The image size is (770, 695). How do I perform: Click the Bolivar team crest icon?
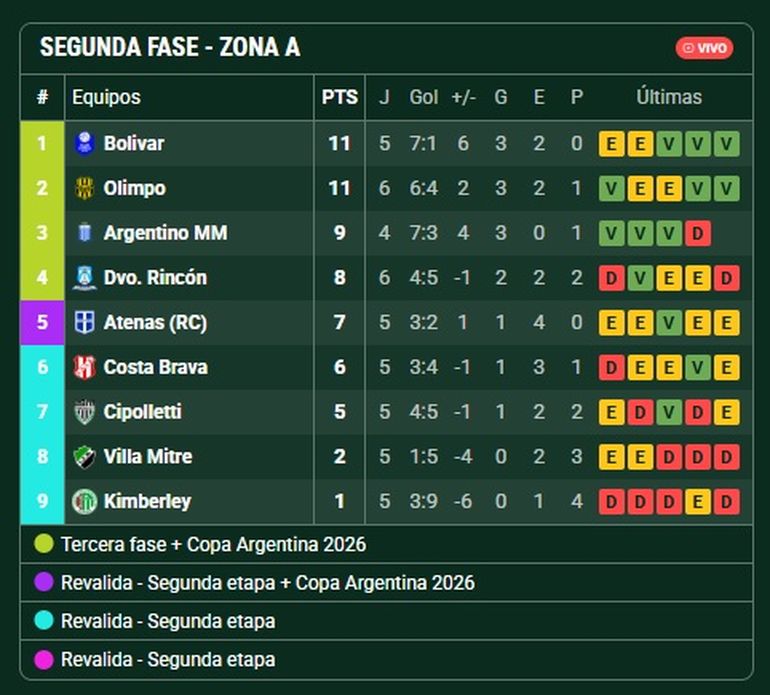coord(84,143)
